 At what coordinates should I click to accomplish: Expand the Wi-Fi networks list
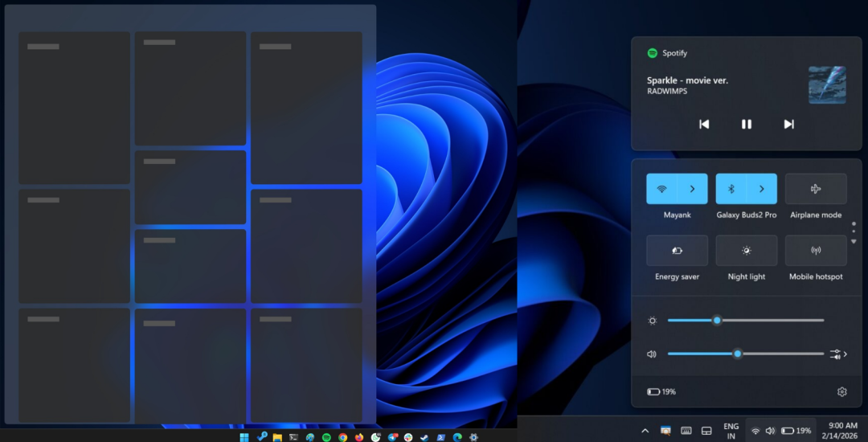click(693, 189)
